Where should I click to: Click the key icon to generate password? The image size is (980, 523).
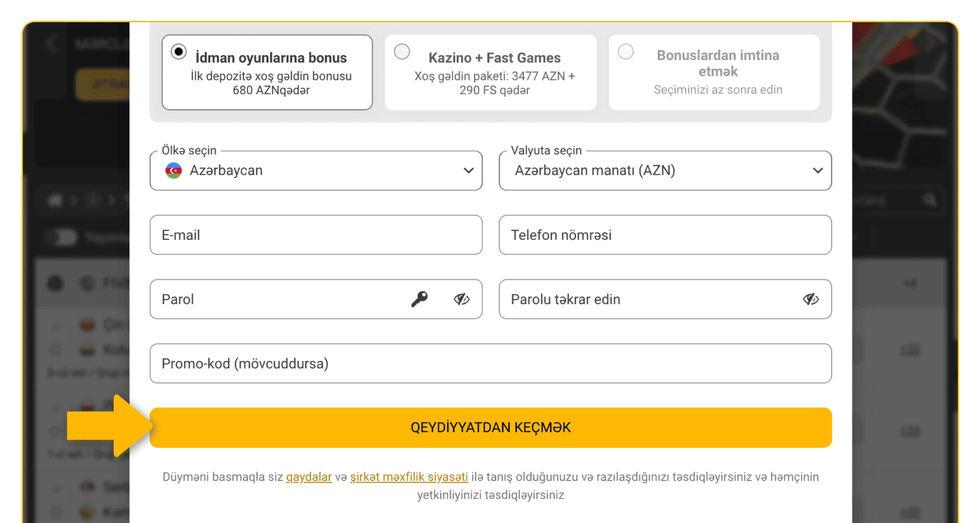click(419, 299)
